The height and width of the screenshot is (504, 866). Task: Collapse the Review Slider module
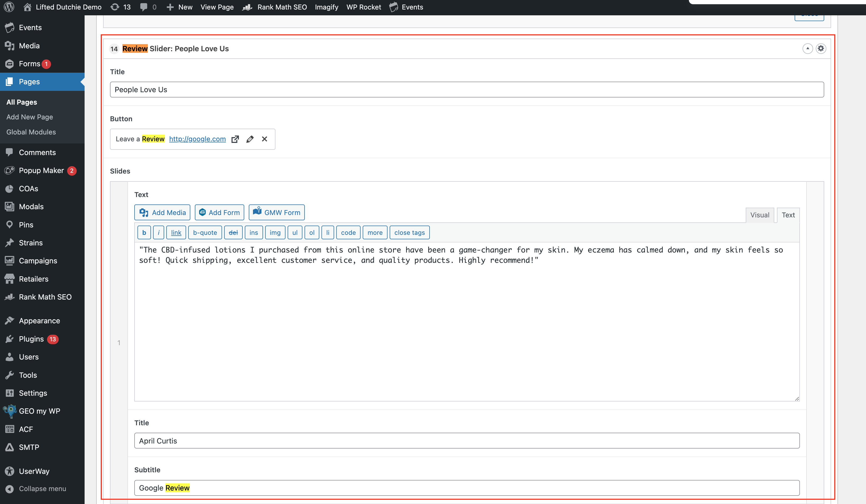(807, 48)
